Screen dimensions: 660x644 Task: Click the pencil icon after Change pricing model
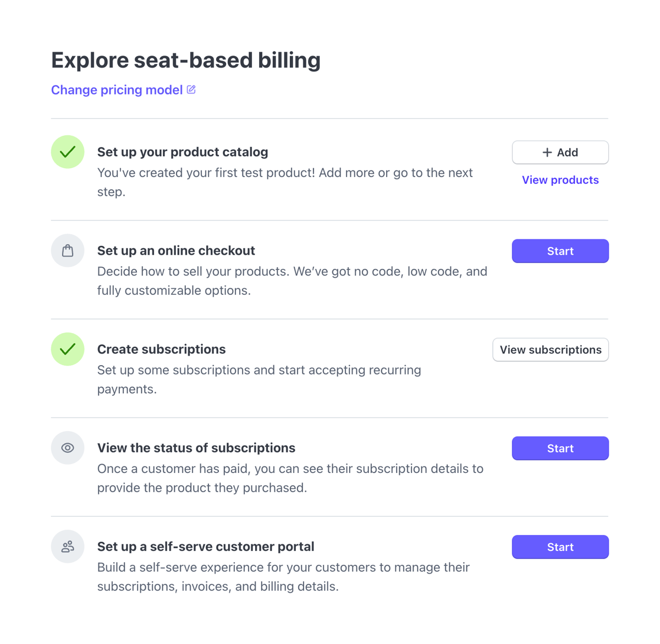pyautogui.click(x=191, y=89)
